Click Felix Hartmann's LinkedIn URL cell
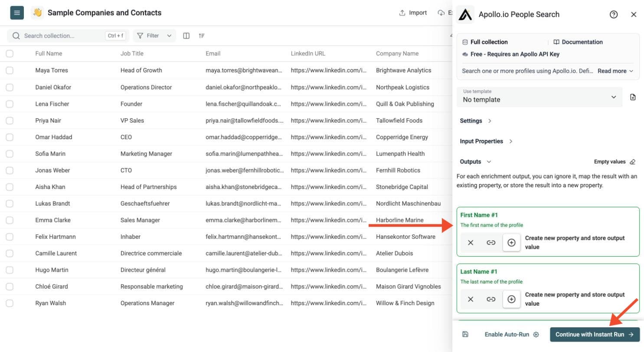Image resolution: width=644 pixels, height=352 pixels. tap(330, 237)
